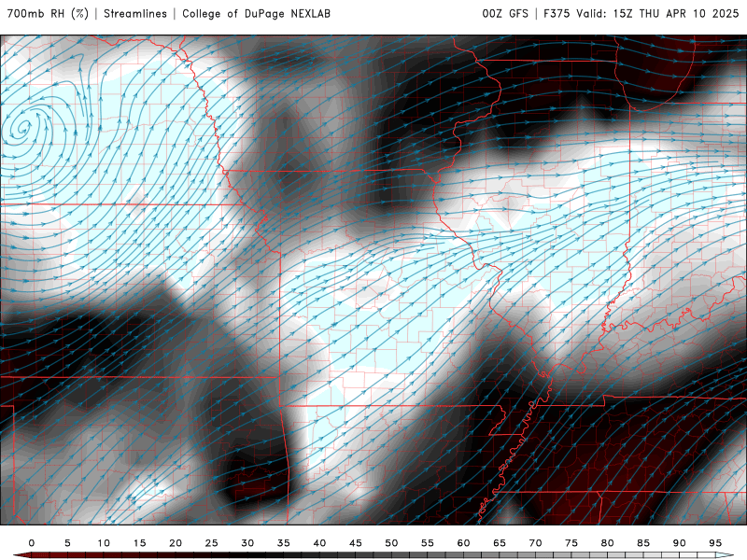Click the 45 value on color scale

[356, 543]
